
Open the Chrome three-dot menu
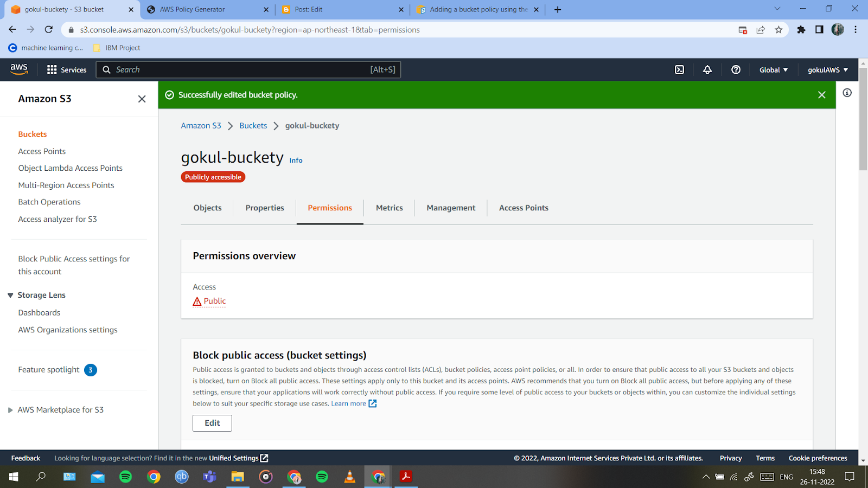point(856,30)
